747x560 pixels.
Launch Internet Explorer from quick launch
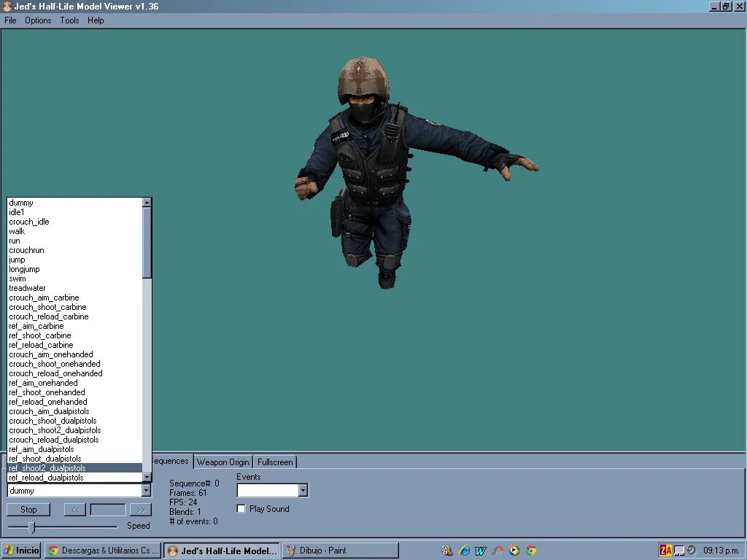tap(464, 551)
